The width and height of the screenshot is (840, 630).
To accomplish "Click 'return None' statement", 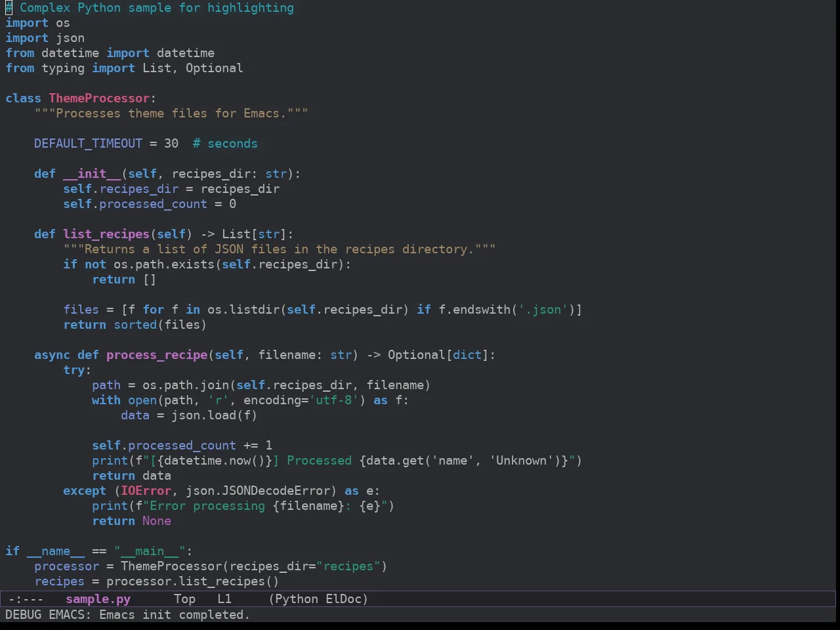I will click(131, 521).
